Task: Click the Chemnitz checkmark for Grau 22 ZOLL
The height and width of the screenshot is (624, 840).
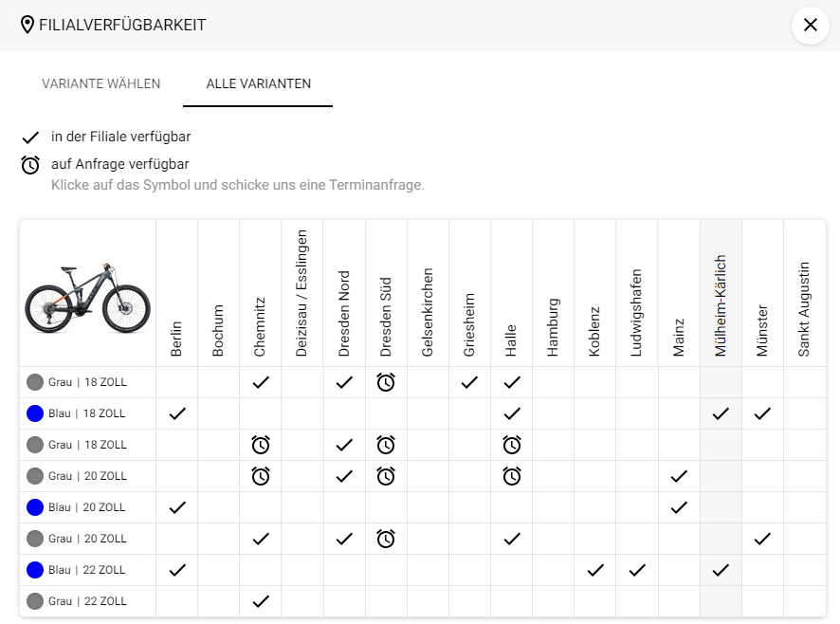Action: 261,601
